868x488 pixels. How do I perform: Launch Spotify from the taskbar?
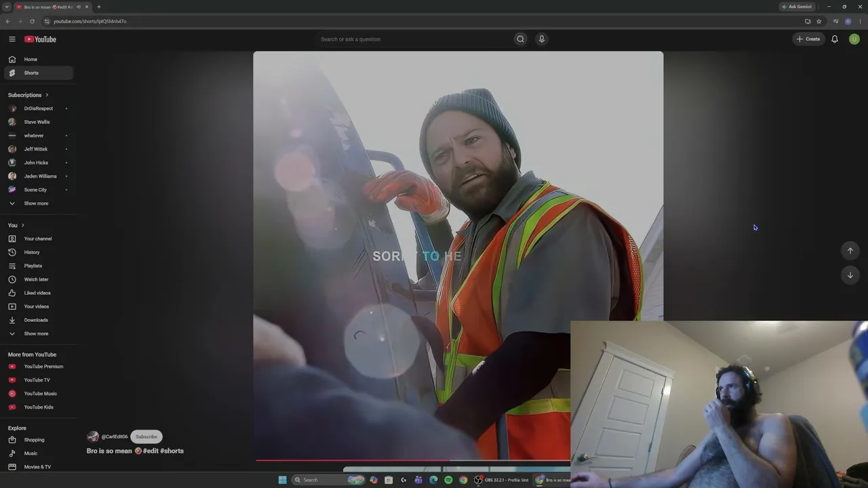click(x=448, y=480)
